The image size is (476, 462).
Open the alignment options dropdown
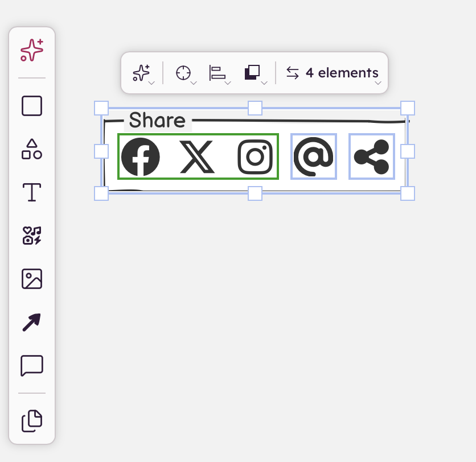tap(220, 73)
